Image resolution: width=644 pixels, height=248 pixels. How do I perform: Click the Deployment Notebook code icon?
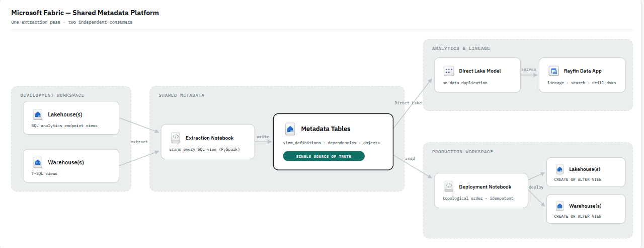pos(449,187)
